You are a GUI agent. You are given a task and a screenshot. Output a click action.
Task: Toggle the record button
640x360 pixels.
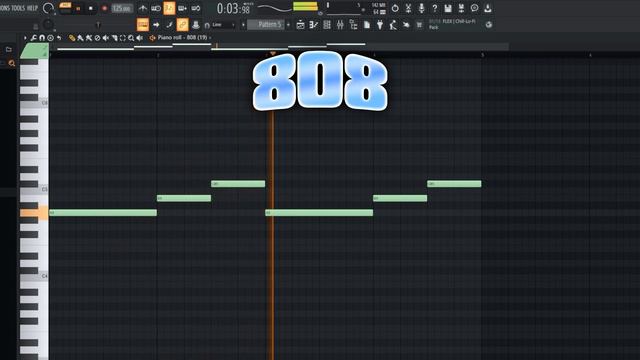pos(104,8)
